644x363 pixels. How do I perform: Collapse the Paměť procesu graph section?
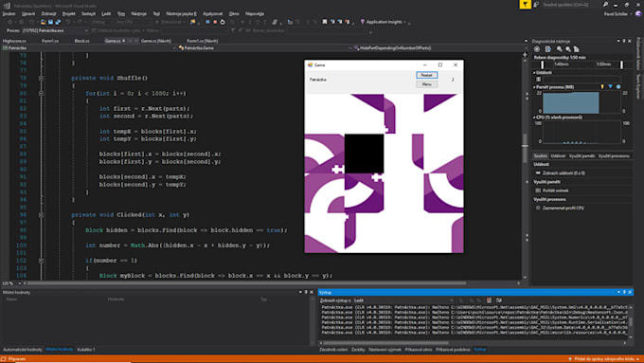[x=534, y=87]
